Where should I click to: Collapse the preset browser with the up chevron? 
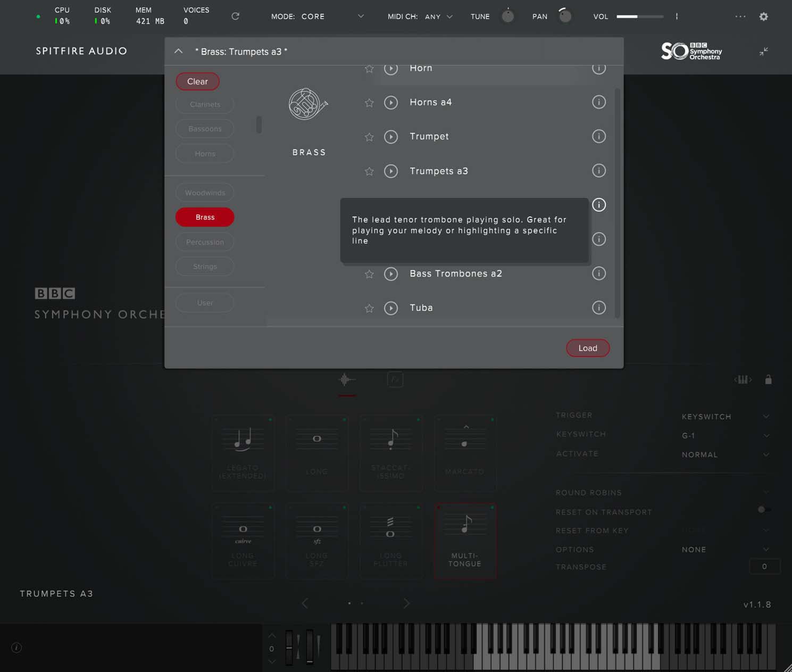179,52
